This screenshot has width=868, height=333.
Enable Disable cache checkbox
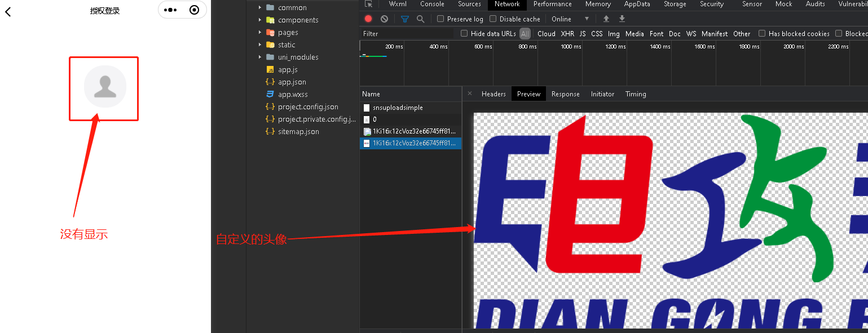click(x=493, y=19)
